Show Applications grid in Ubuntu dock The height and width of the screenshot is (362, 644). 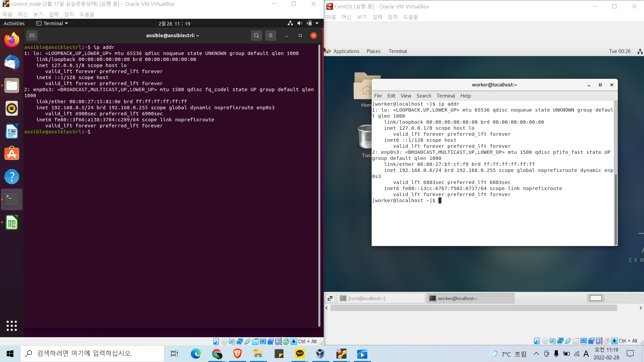point(12,325)
